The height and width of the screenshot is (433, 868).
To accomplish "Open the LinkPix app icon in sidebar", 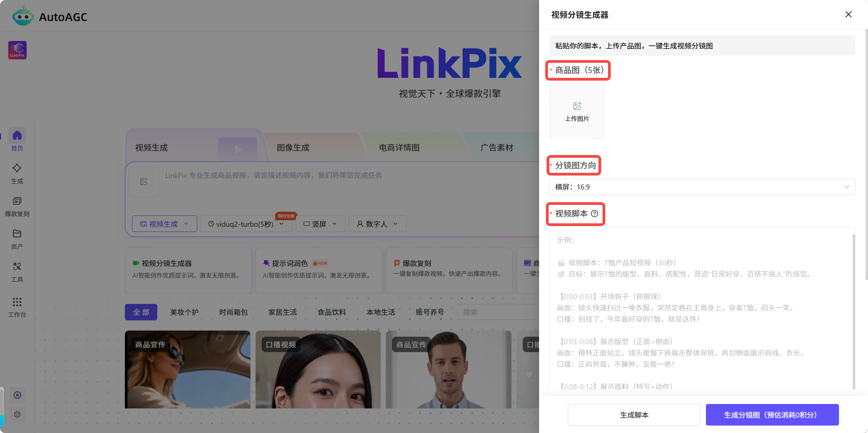I will (17, 50).
